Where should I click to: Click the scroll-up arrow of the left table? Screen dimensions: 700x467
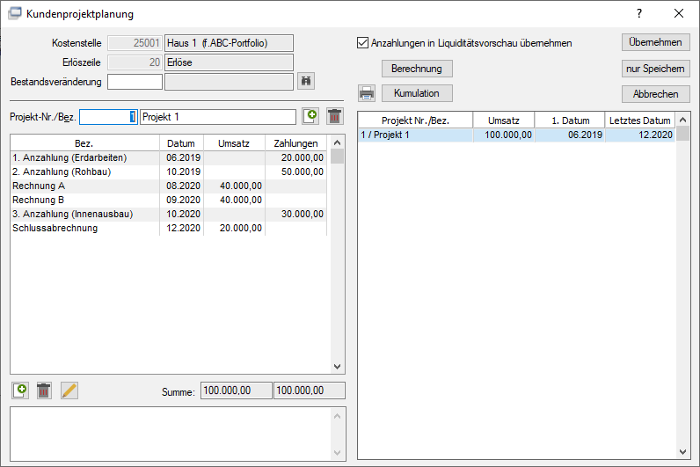[337, 143]
